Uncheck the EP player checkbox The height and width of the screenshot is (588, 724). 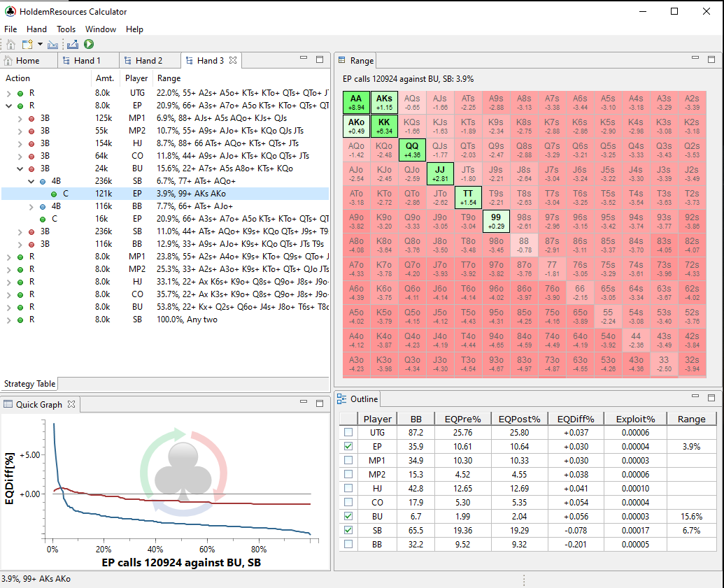coord(348,446)
